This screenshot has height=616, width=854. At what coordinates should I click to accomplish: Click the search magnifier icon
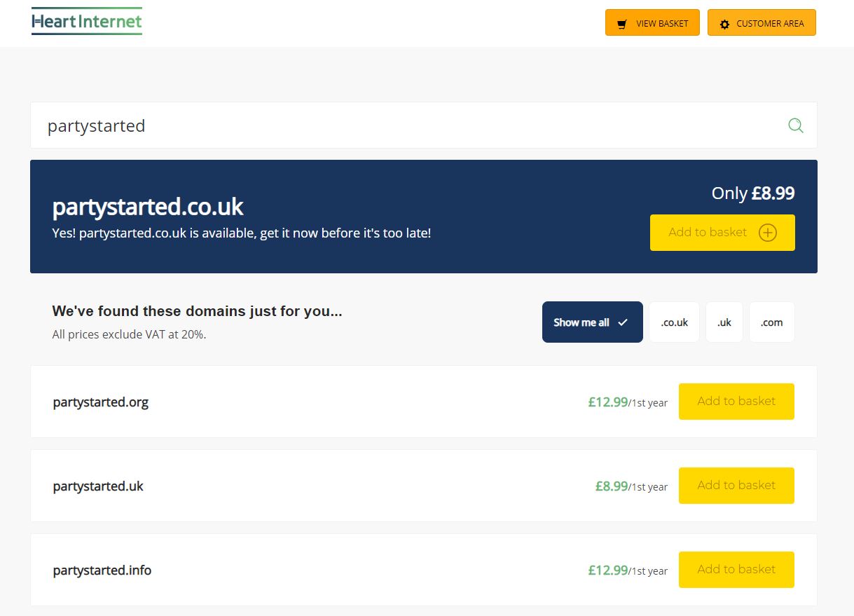(x=795, y=125)
